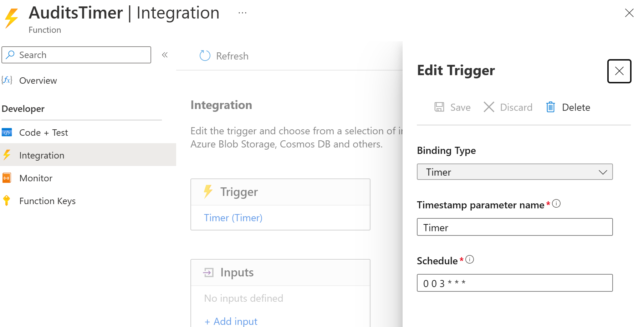This screenshot has width=644, height=327.
Task: Open Code + Test in sidebar
Action: (44, 133)
